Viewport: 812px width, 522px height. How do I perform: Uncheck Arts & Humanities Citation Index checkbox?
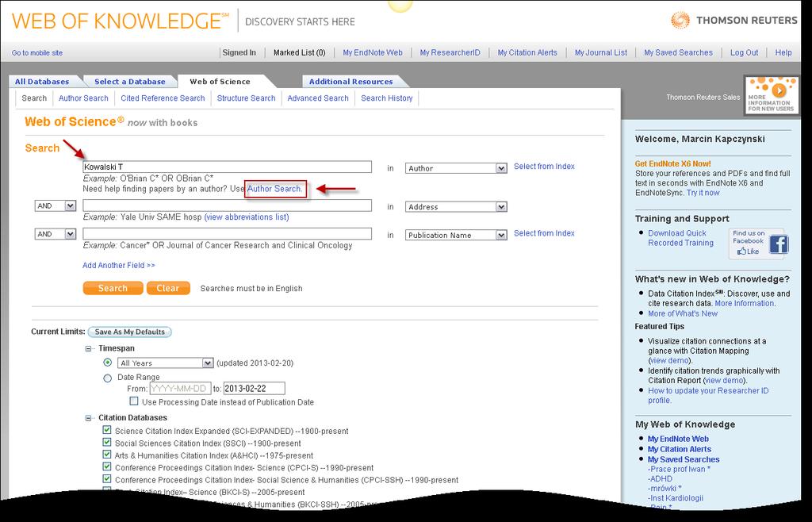[x=107, y=455]
